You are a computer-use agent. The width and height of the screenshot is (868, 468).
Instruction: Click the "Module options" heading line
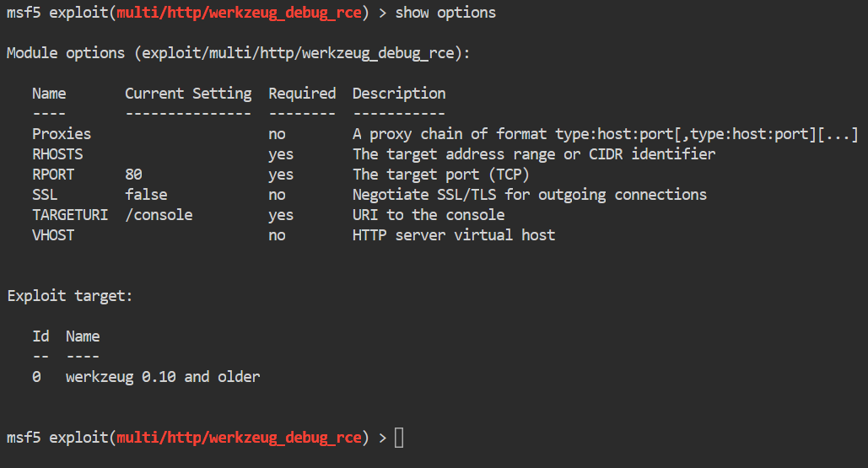tap(238, 53)
